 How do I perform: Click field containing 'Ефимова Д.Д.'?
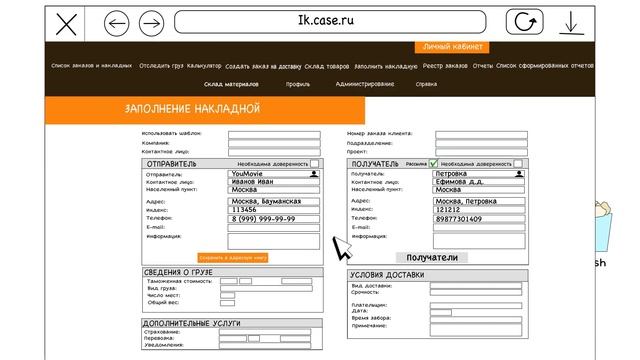[478, 182]
